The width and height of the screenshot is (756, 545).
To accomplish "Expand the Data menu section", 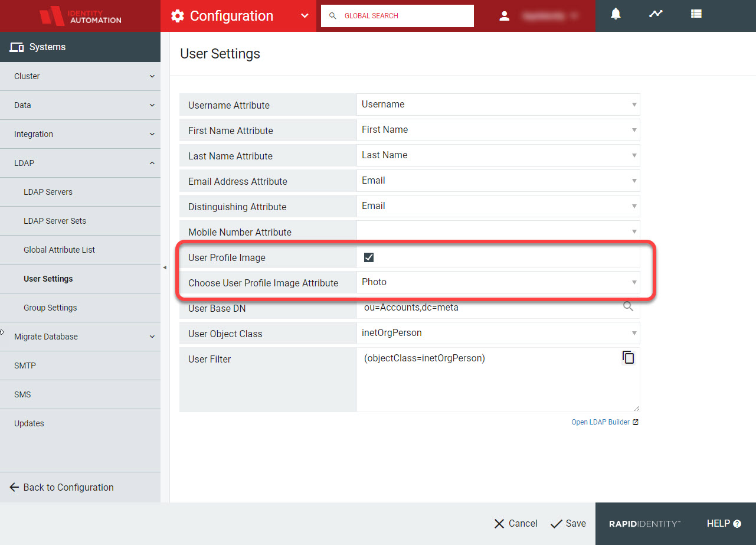I will (x=80, y=105).
